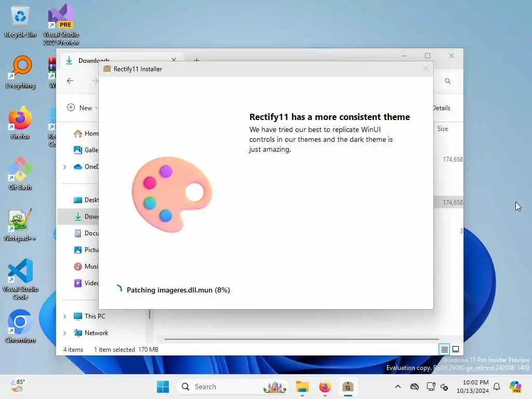Click the Windows Start button
This screenshot has width=532, height=399.
click(x=163, y=387)
